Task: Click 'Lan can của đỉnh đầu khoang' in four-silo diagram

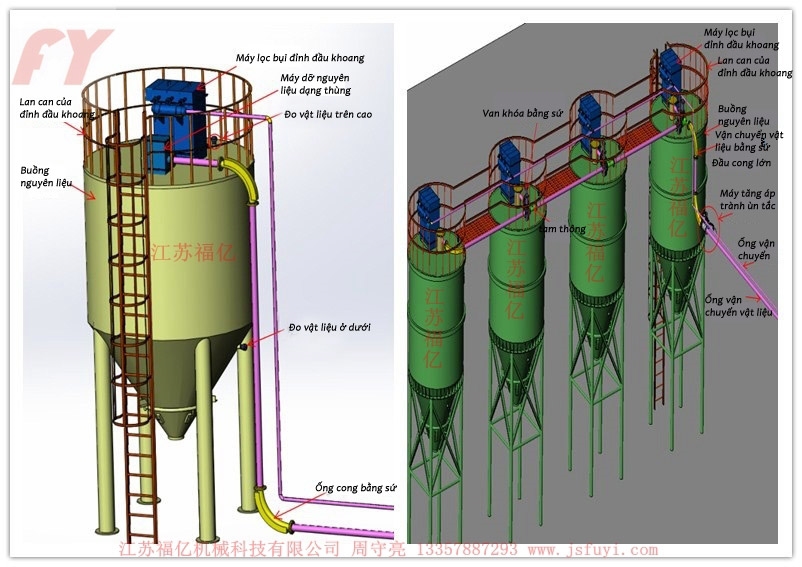Action: pyautogui.click(x=754, y=66)
